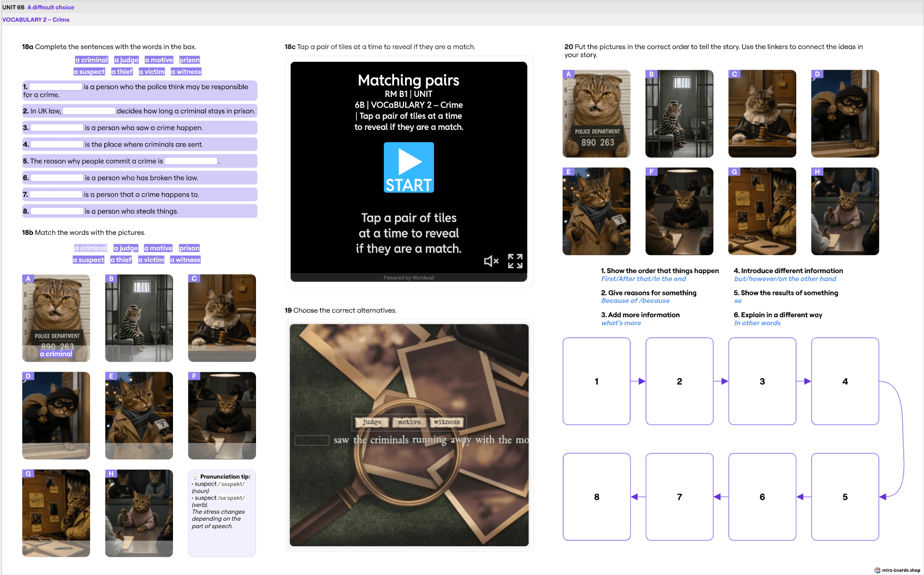This screenshot has width=924, height=575.
Task: Click 18b picture A mugshot cat
Action: 56,318
